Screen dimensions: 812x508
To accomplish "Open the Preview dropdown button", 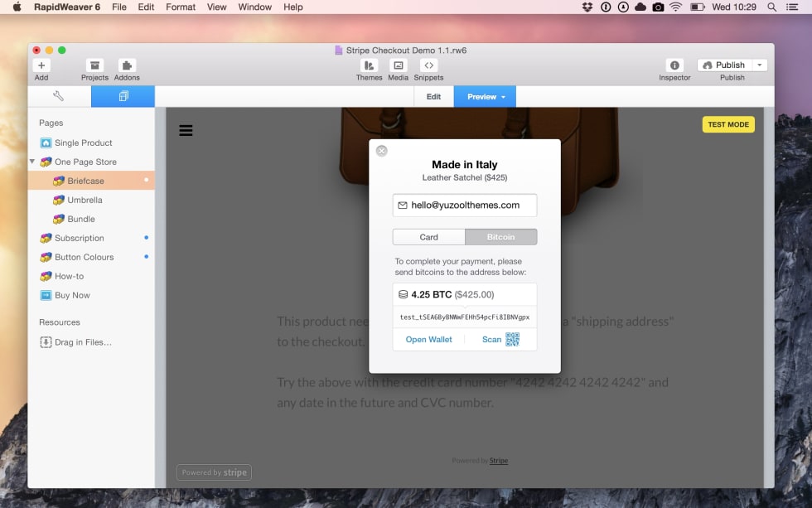I will (x=486, y=97).
